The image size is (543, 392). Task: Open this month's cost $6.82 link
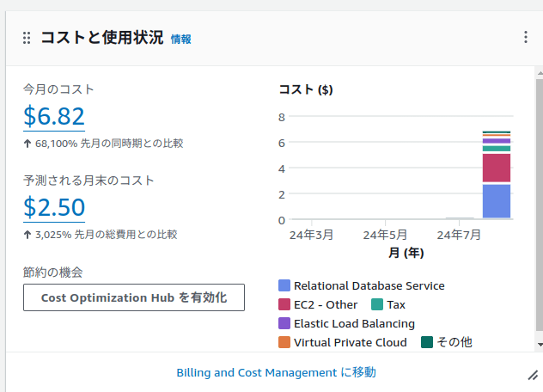(x=54, y=116)
